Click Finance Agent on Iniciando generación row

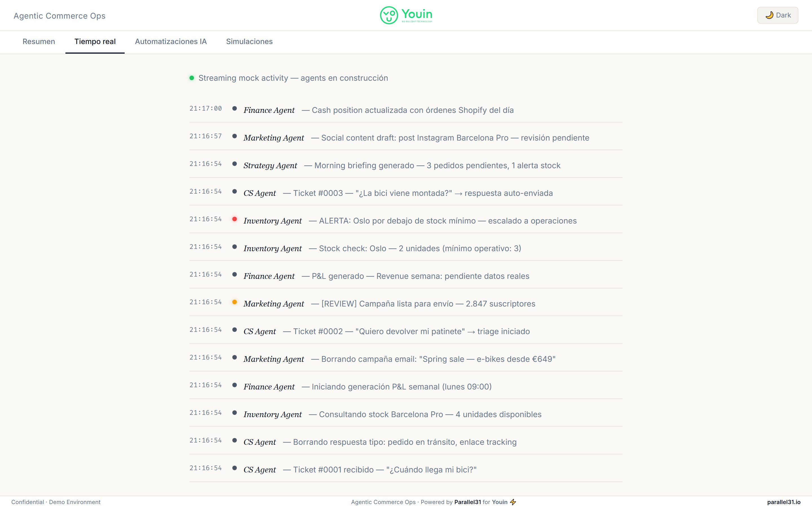pos(269,387)
